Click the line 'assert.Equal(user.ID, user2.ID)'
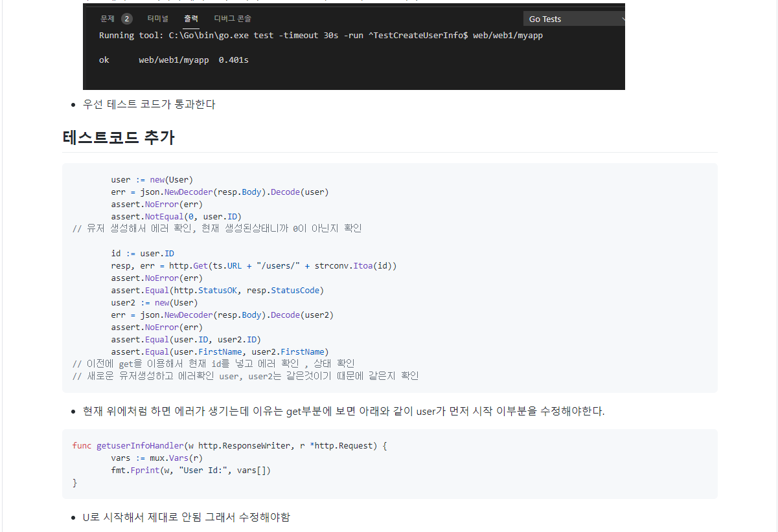778x532 pixels. [x=186, y=340]
